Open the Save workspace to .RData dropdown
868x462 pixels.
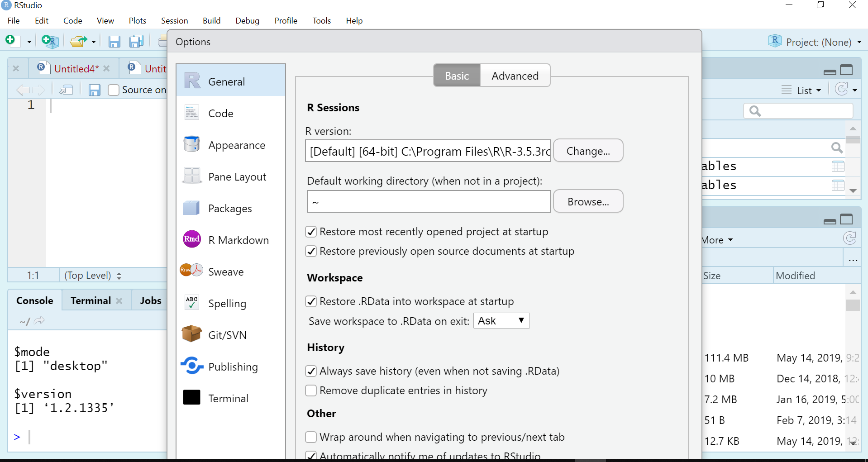501,320
